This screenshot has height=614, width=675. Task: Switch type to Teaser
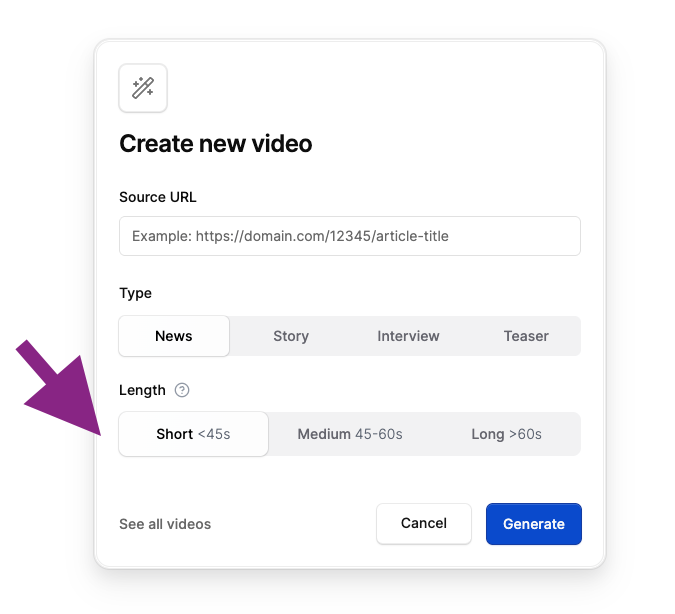(526, 336)
